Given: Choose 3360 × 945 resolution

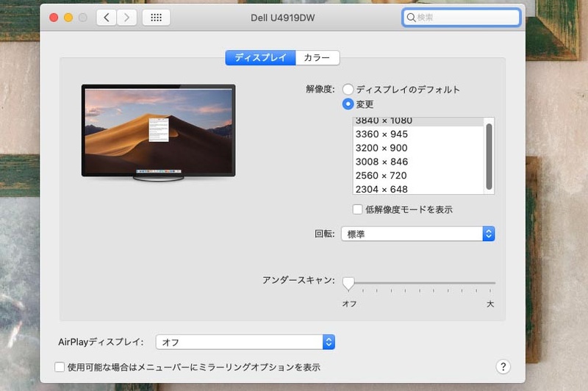Looking at the screenshot, I should [x=418, y=134].
